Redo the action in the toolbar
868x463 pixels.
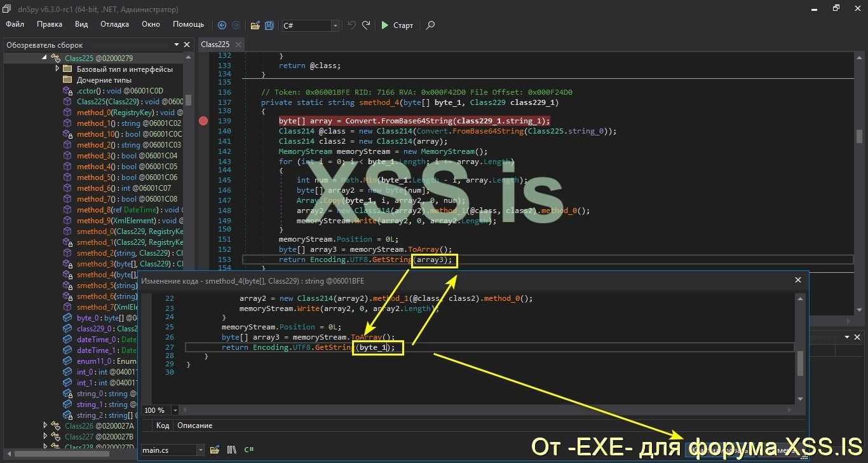(x=366, y=25)
